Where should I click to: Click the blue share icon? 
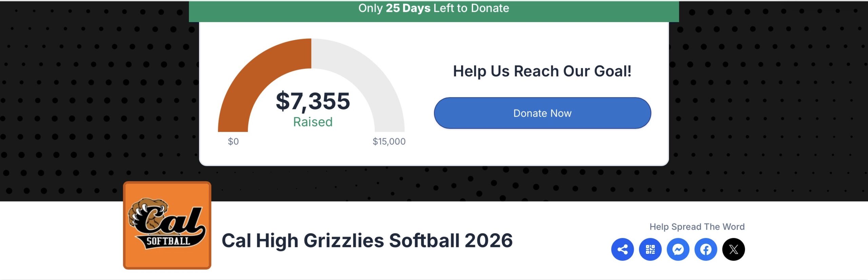(x=622, y=249)
